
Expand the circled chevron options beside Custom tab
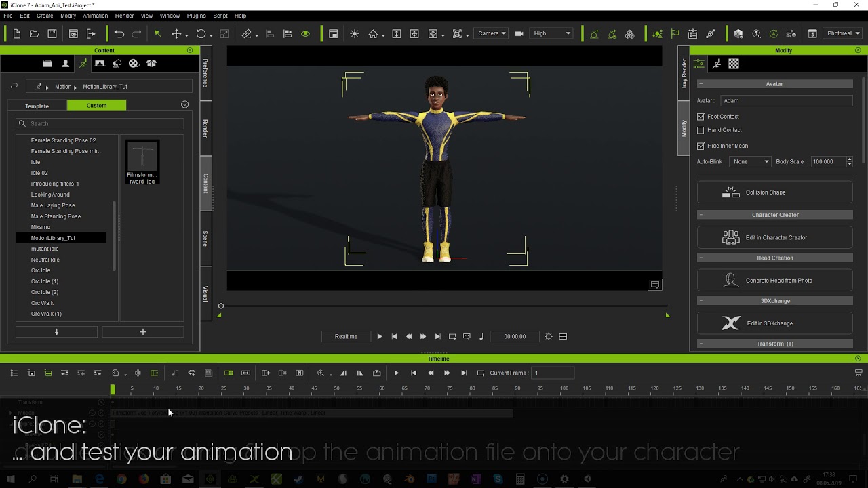pyautogui.click(x=184, y=104)
